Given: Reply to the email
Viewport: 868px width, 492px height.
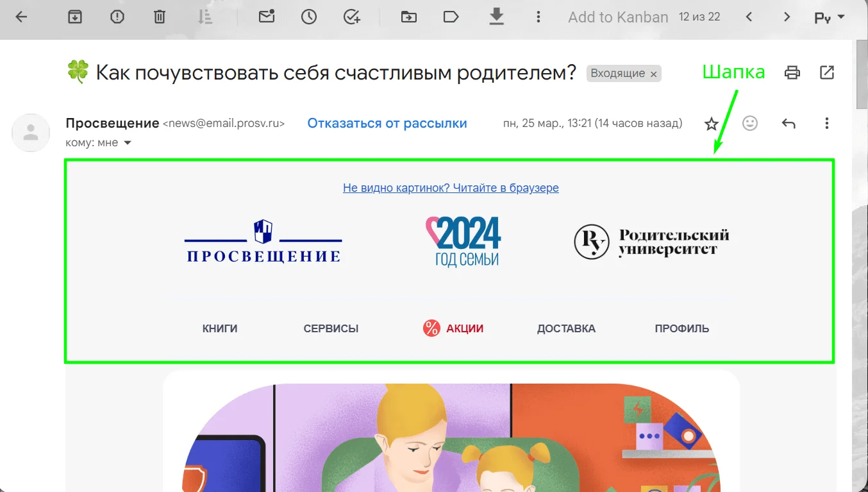Looking at the screenshot, I should coord(789,123).
